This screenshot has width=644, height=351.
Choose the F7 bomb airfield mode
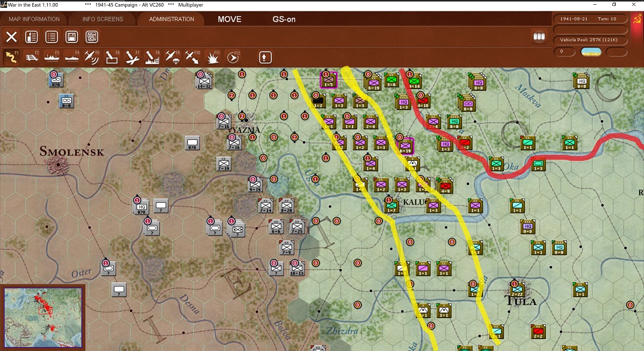click(132, 57)
